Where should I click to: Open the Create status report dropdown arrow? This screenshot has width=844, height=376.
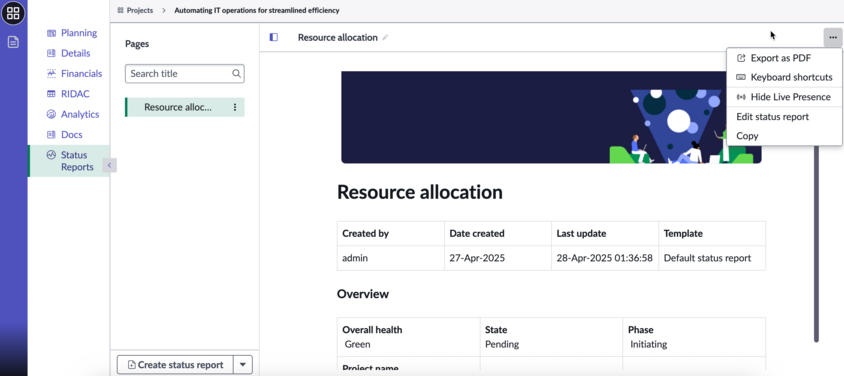click(243, 365)
